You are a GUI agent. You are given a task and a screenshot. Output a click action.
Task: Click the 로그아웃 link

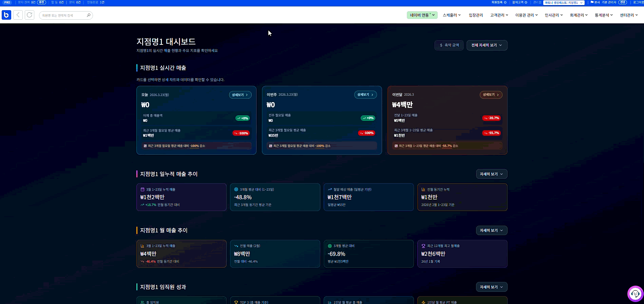tap(638, 2)
